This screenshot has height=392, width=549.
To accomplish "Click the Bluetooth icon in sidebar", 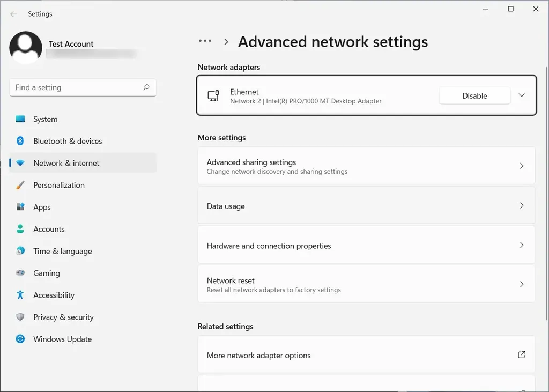I will [20, 141].
